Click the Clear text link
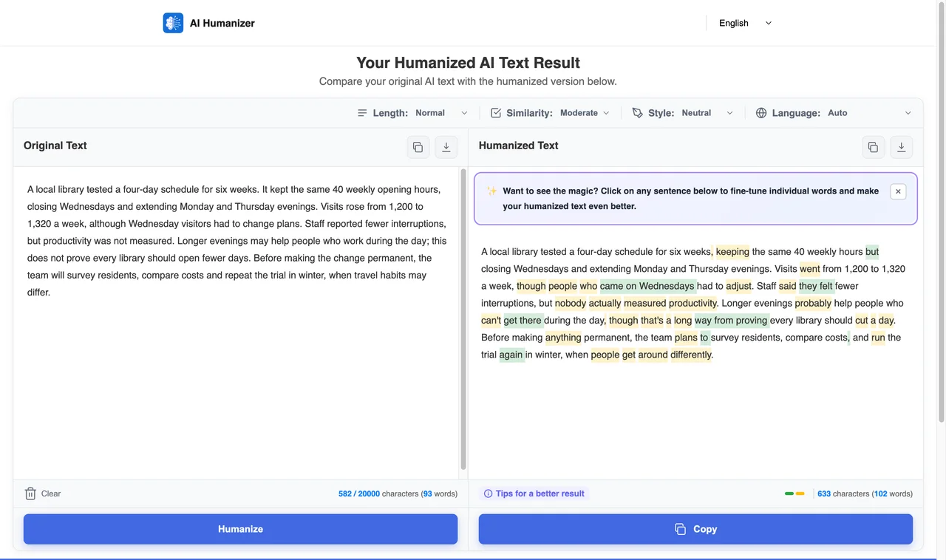Image resolution: width=946 pixels, height=560 pixels. pyautogui.click(x=51, y=494)
